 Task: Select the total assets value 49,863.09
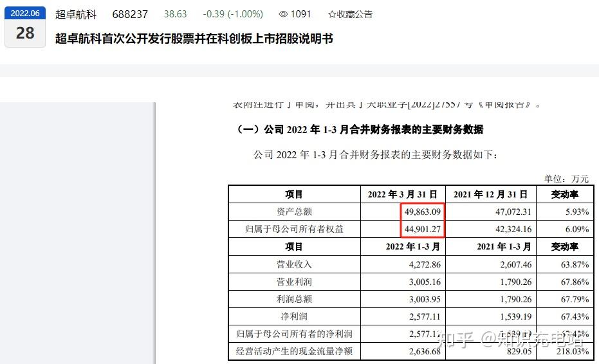point(423,212)
